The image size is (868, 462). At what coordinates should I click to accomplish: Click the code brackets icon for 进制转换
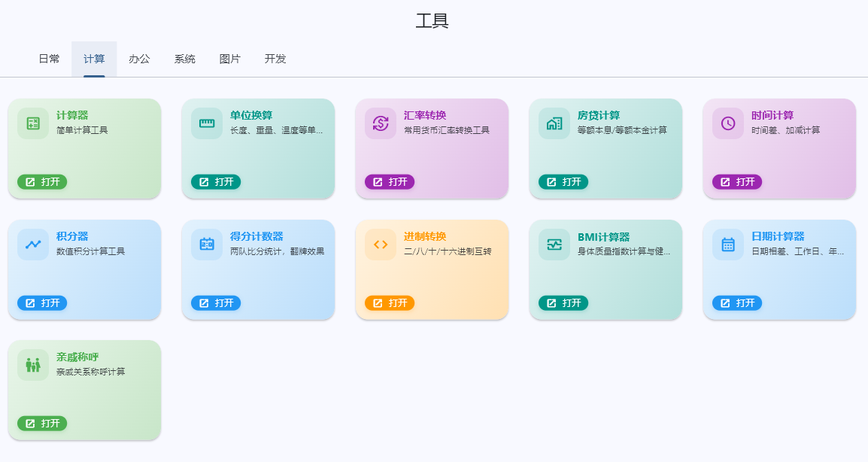(381, 245)
